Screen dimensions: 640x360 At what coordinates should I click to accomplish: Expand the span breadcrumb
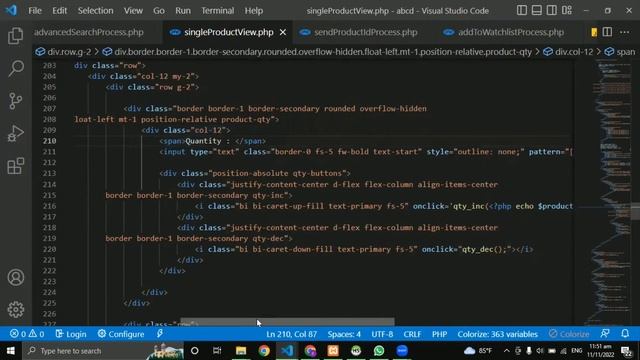point(620,52)
